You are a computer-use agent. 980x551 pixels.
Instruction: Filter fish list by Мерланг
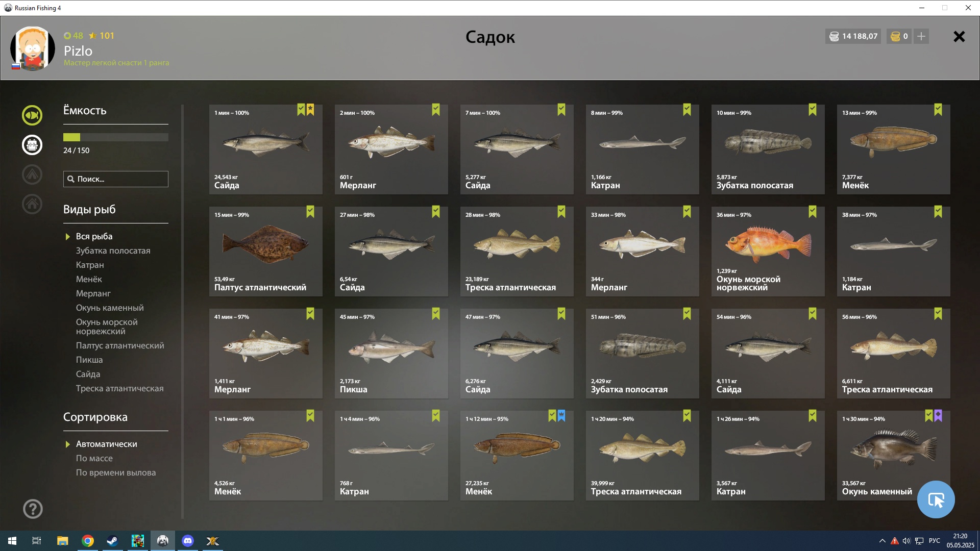[x=93, y=293]
